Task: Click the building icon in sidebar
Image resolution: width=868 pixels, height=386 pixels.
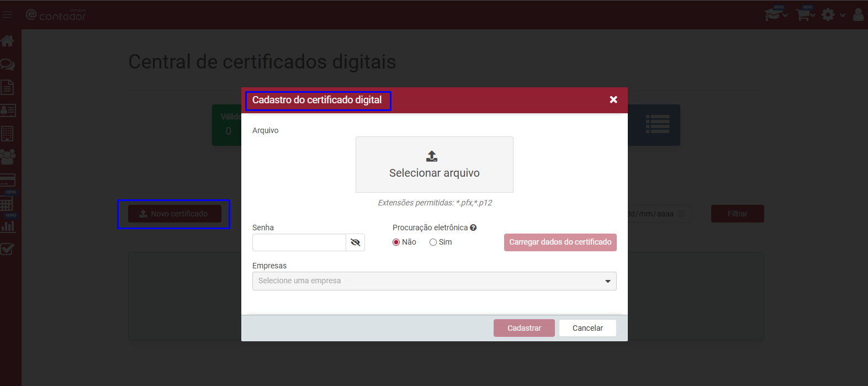Action: (7, 134)
